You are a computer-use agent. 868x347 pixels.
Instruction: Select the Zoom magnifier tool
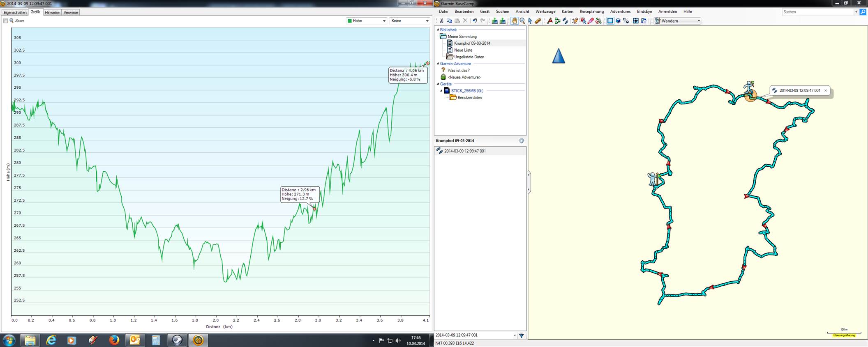(522, 21)
